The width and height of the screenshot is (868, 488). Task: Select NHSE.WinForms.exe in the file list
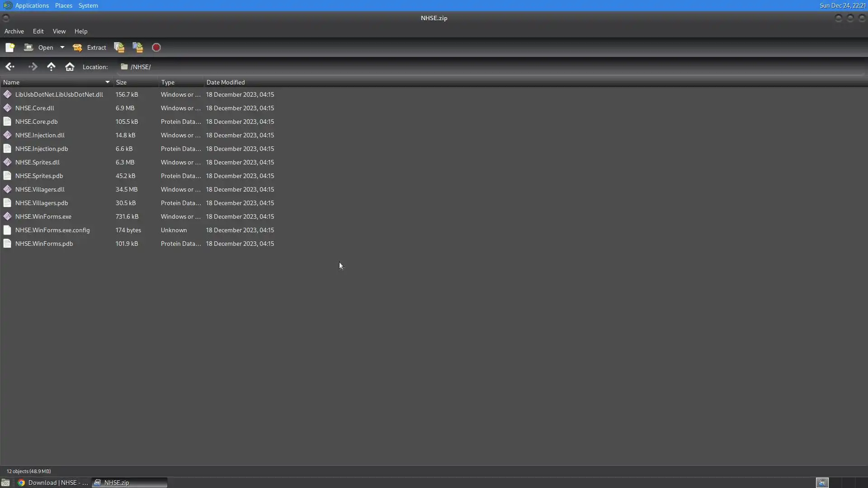tap(43, 216)
